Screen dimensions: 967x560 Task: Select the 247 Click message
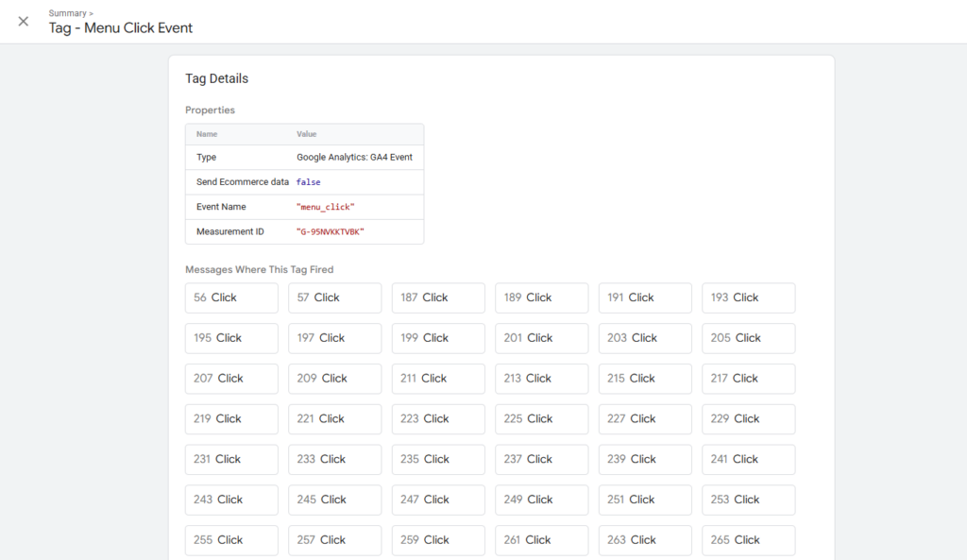click(438, 500)
